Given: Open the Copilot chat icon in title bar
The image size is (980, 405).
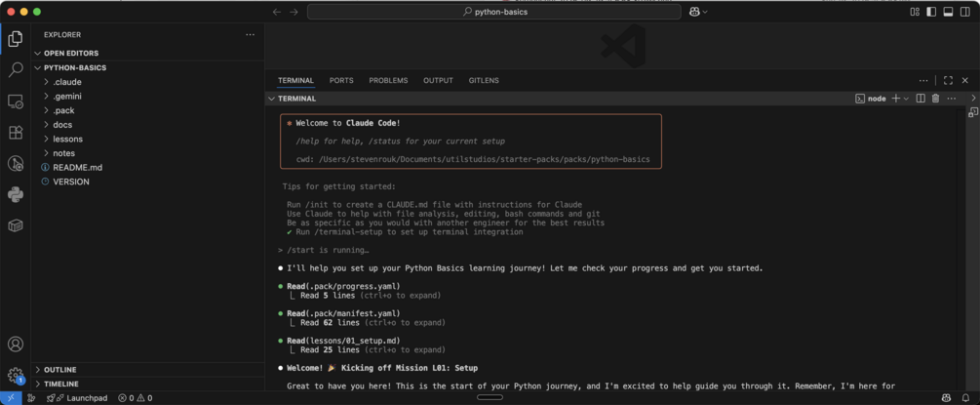Looking at the screenshot, I should (x=693, y=12).
